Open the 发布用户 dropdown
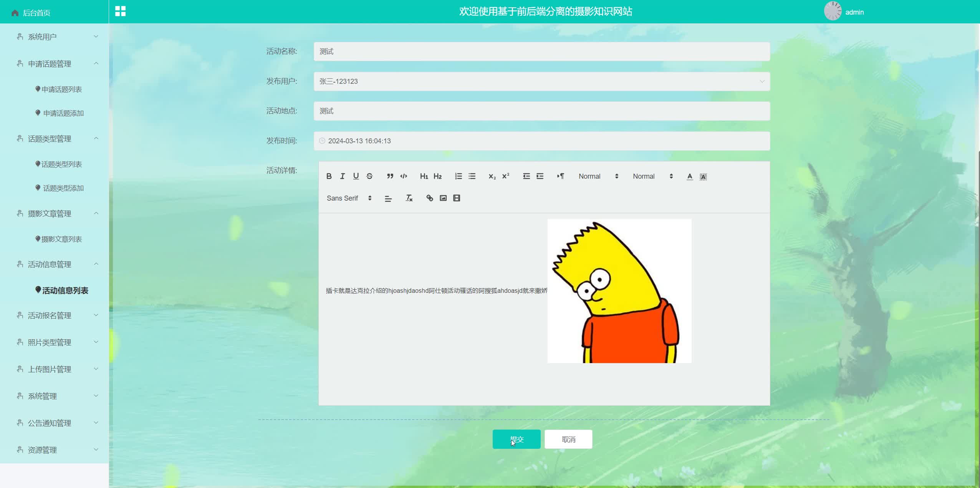Image resolution: width=980 pixels, height=488 pixels. (x=541, y=81)
